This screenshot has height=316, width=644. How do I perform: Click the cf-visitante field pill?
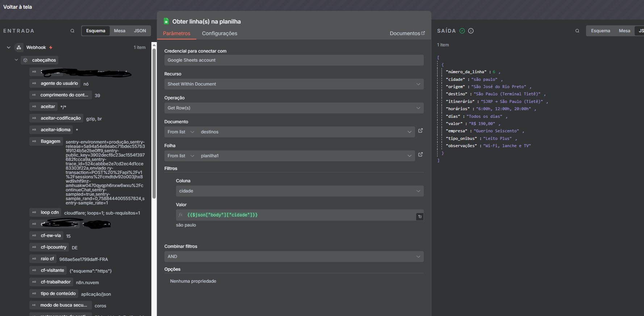point(48,270)
